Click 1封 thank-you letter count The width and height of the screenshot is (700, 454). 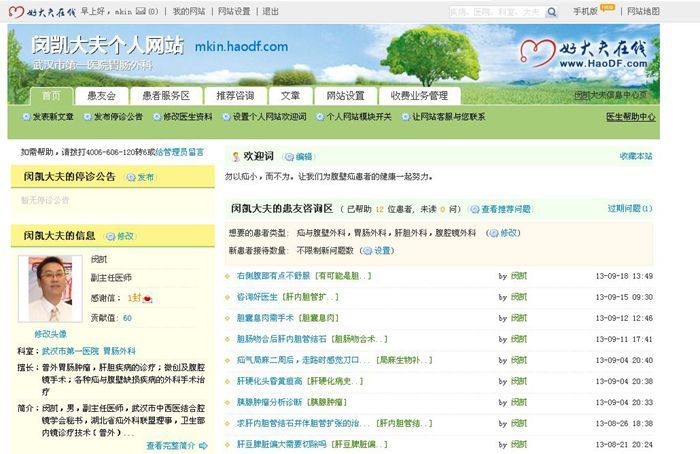coord(134,298)
